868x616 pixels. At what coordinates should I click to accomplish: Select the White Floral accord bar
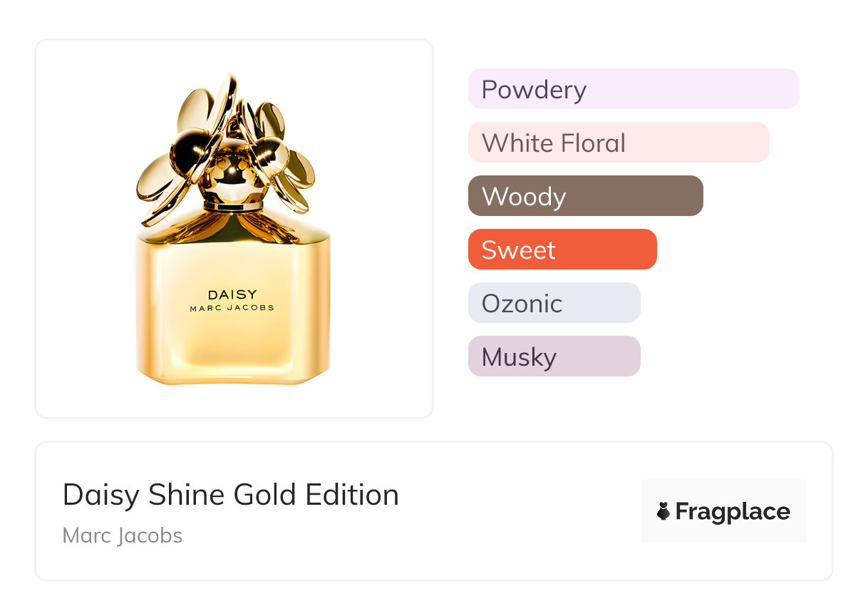tap(618, 143)
